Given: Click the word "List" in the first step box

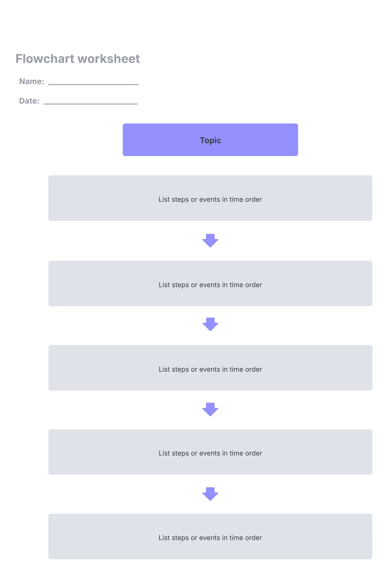Looking at the screenshot, I should coord(164,199).
